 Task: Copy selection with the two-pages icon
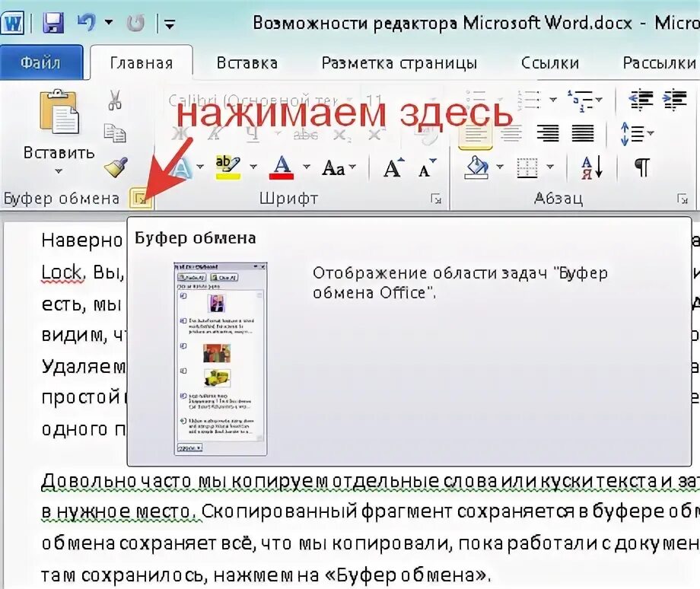pyautogui.click(x=115, y=133)
